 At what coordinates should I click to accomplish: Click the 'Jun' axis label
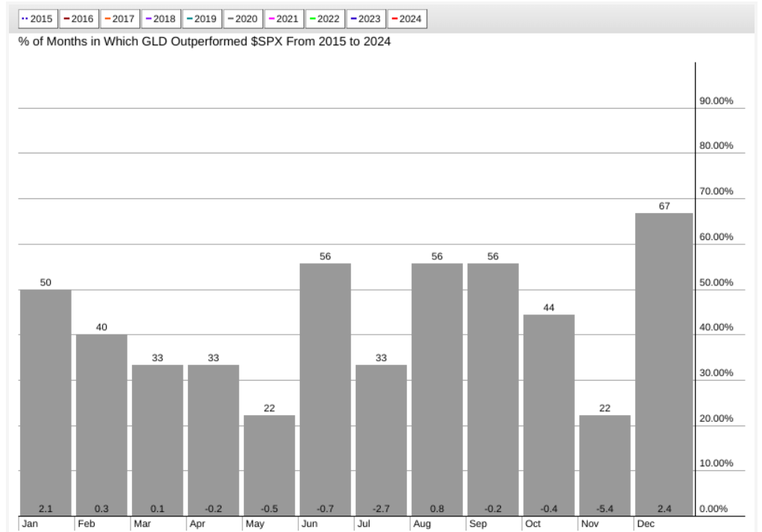click(309, 524)
